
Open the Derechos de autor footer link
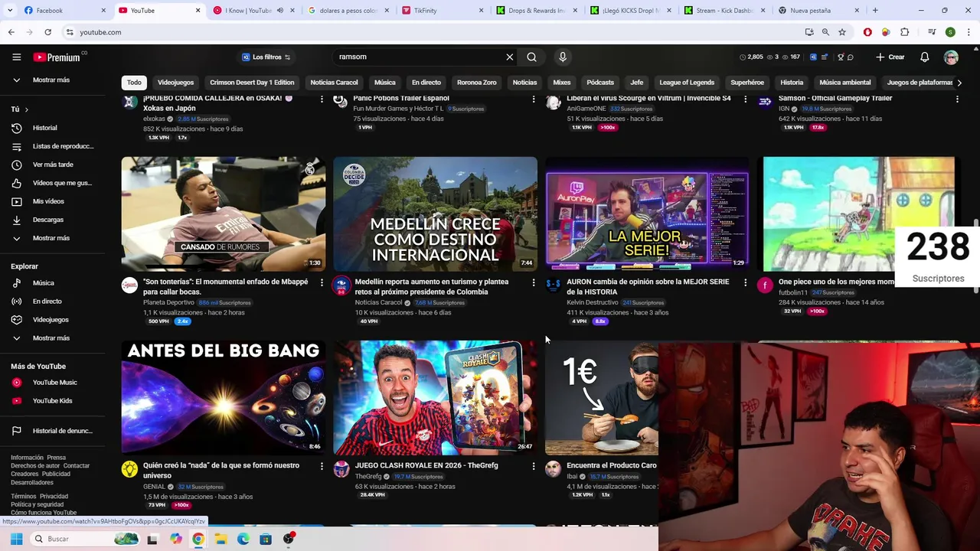click(x=35, y=465)
